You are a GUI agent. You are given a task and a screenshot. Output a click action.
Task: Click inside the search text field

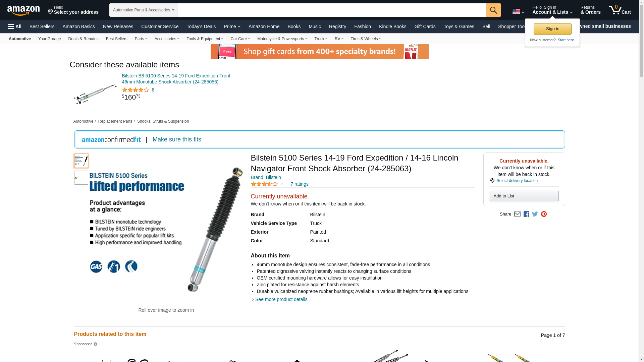pos(331,10)
